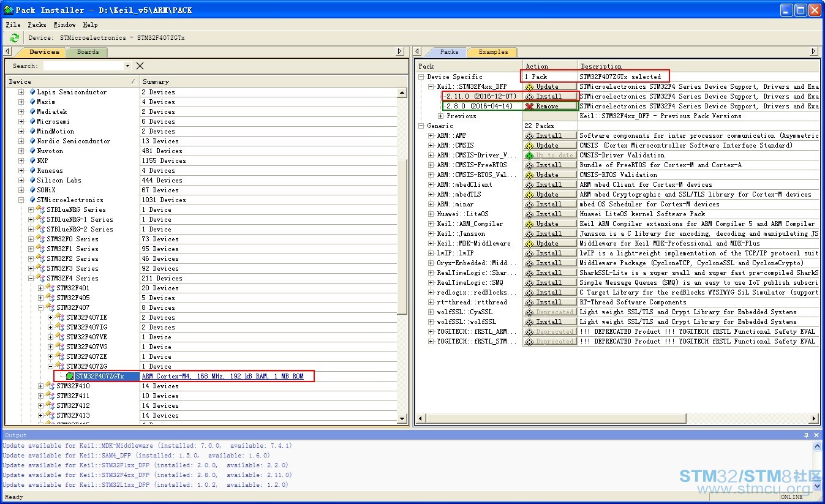Click the green refresh packs toolbar icon

click(x=15, y=38)
